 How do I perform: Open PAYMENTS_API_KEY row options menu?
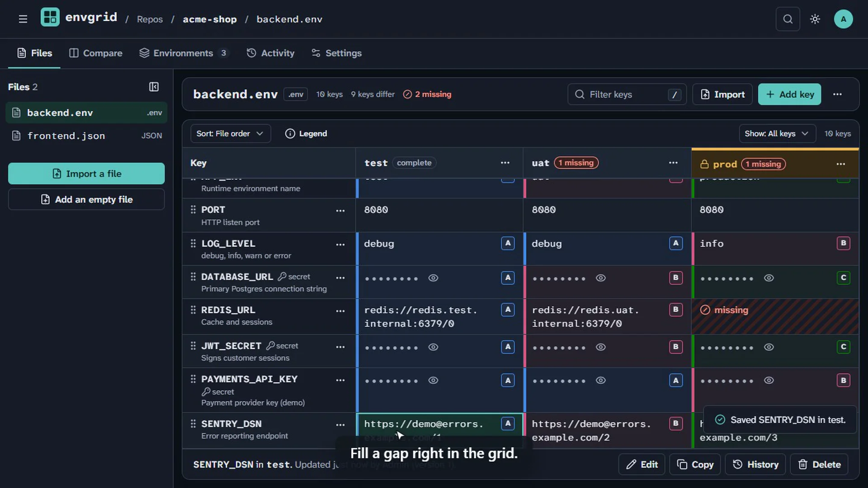(x=340, y=380)
